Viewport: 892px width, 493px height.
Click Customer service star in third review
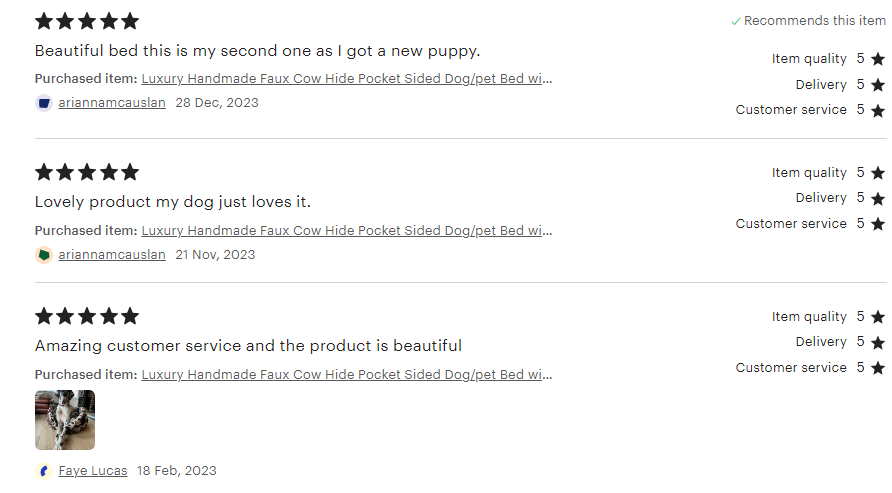pos(878,368)
